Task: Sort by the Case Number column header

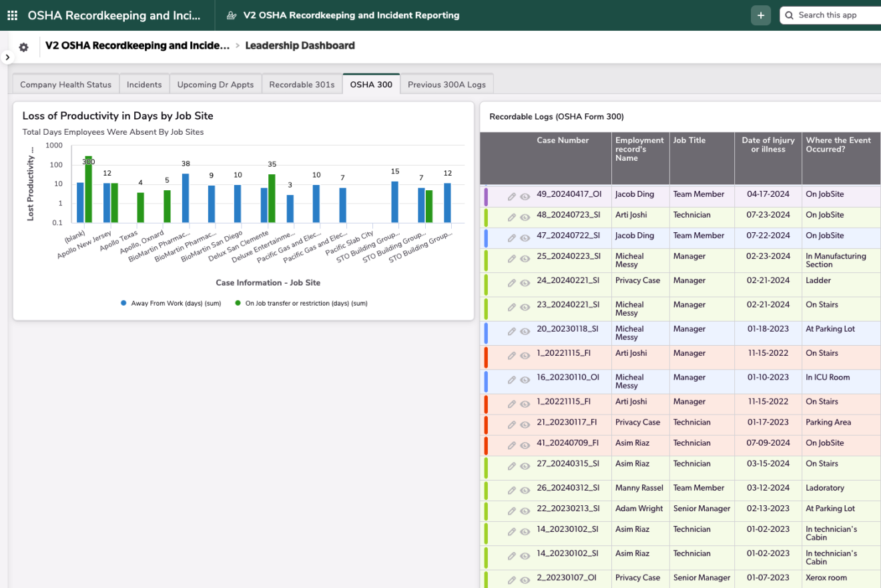Action: click(563, 140)
